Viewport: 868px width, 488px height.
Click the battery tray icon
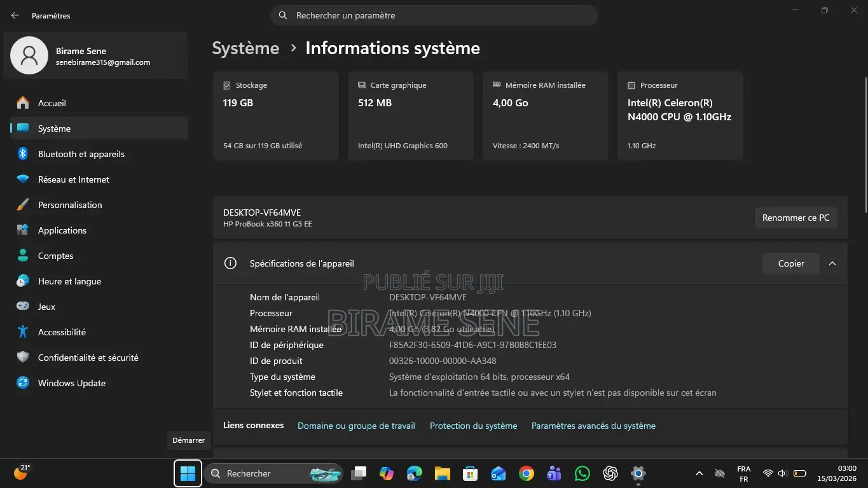pyautogui.click(x=800, y=473)
